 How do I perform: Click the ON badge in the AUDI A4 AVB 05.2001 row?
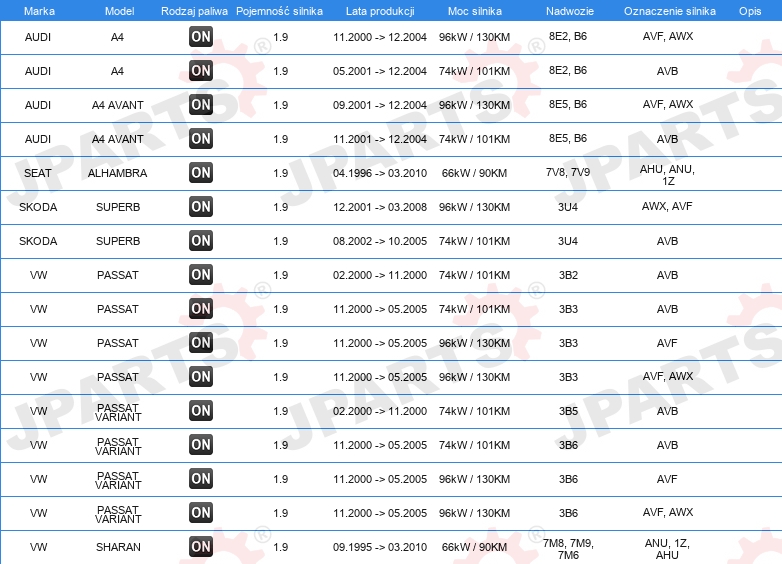pos(201,70)
